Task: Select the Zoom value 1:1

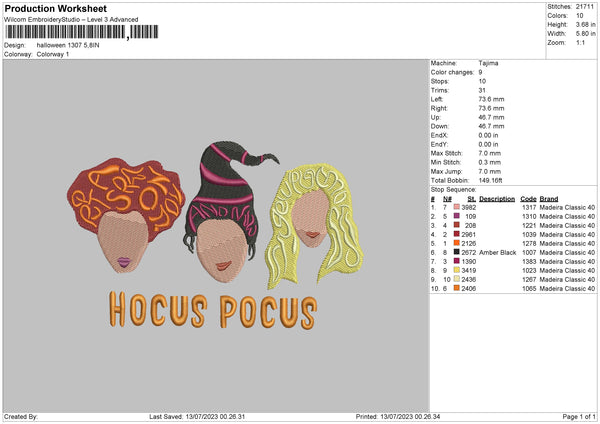Action: click(x=580, y=42)
